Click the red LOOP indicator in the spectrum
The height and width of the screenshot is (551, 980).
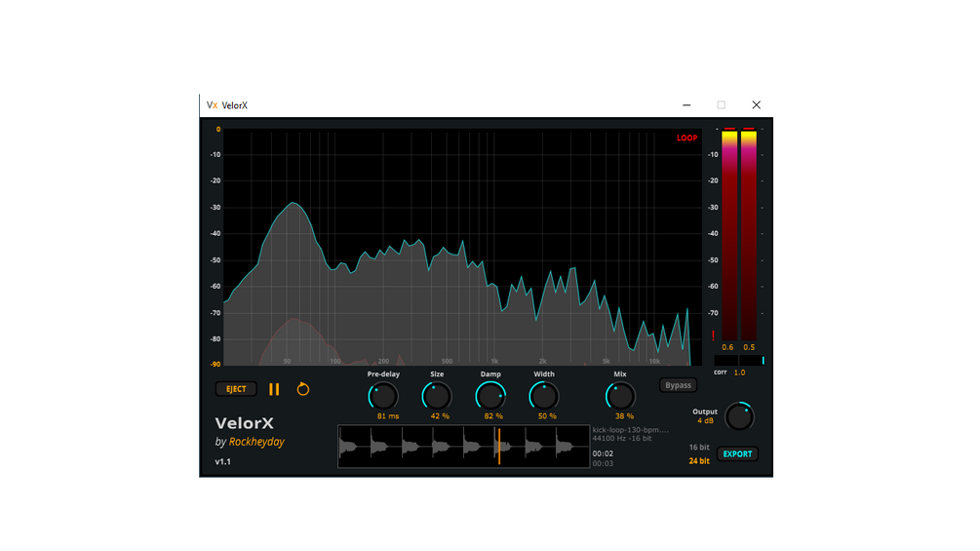pos(686,138)
